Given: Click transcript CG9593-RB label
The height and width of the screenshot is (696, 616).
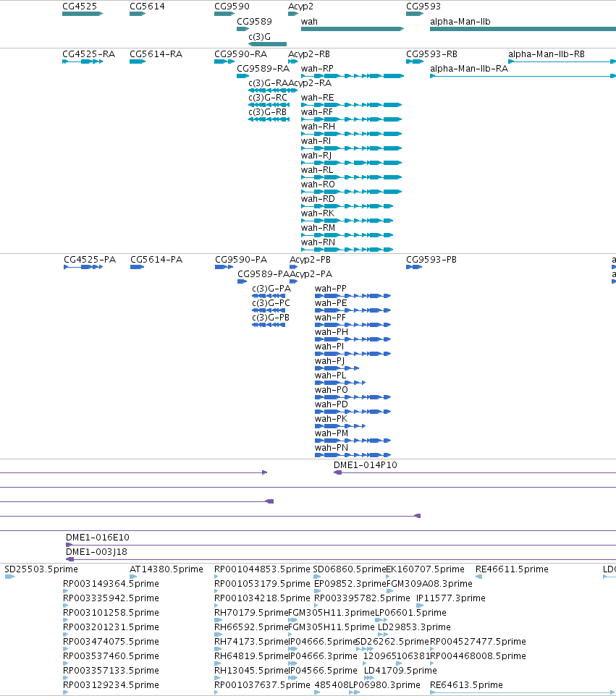Looking at the screenshot, I should pos(431,54).
